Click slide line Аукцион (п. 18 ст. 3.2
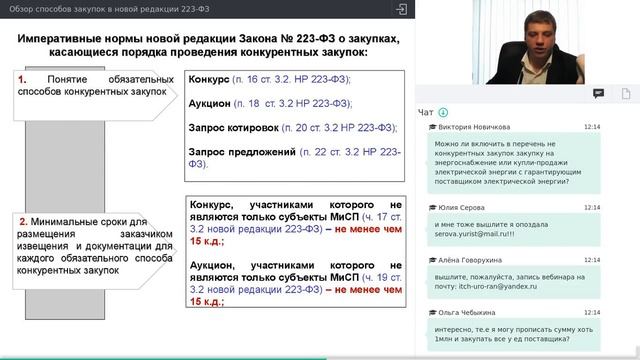The image size is (640, 360). coord(270,103)
